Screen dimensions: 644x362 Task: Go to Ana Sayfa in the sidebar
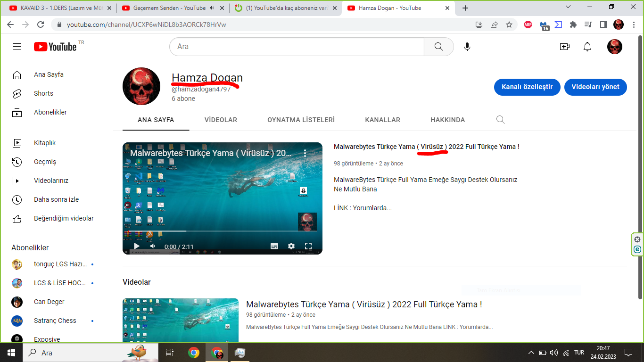point(56,74)
